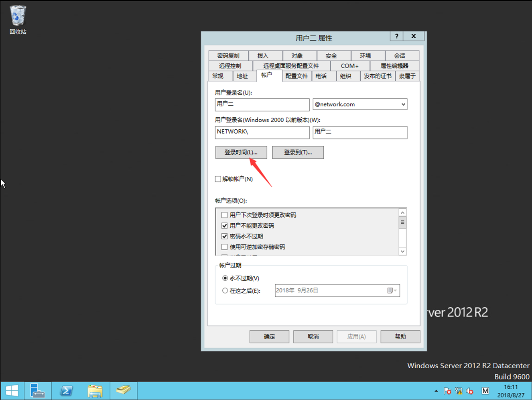Click the 确定 button
Image resolution: width=532 pixels, height=400 pixels.
(x=269, y=337)
